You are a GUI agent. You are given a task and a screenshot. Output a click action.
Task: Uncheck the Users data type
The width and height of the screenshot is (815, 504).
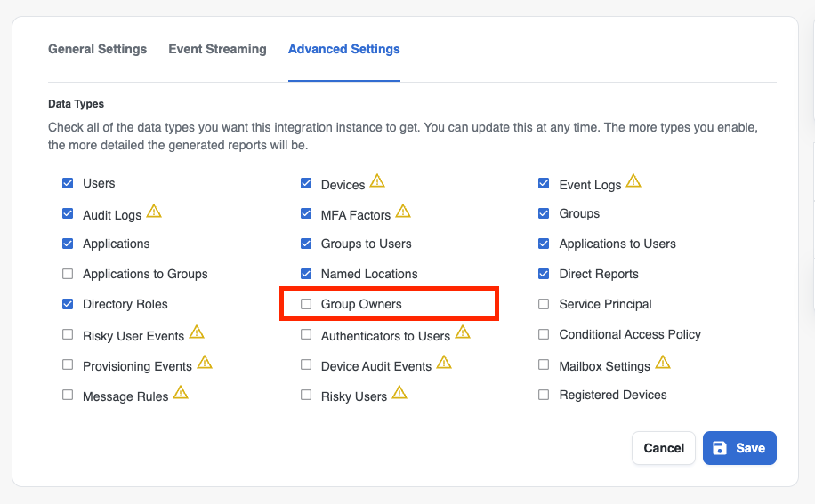pos(68,183)
